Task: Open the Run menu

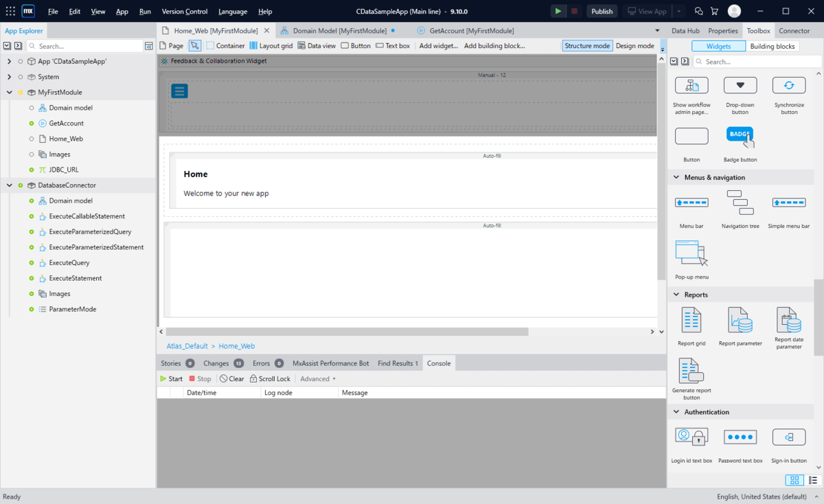Action: 145,12
